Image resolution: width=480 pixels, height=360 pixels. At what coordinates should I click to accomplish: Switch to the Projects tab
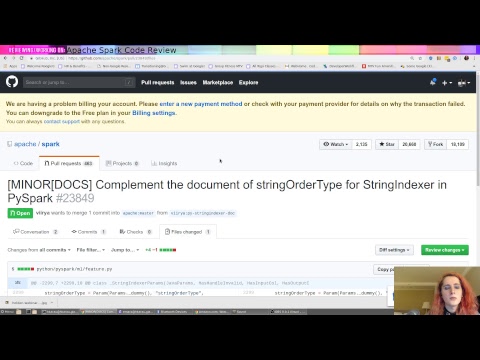point(122,163)
